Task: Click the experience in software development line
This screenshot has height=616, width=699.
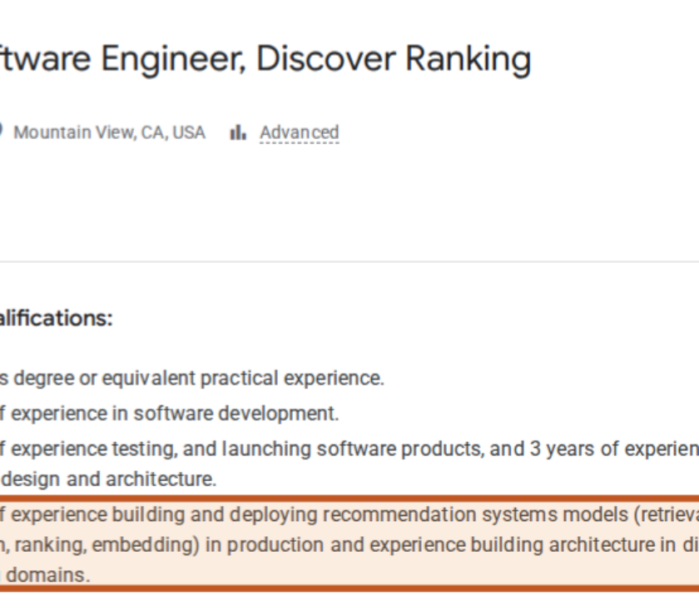Action: coord(170,414)
